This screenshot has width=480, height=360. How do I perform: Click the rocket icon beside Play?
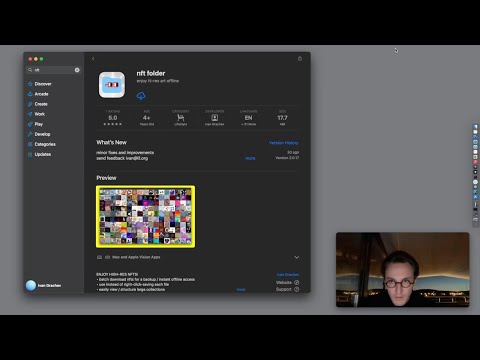pos(30,124)
